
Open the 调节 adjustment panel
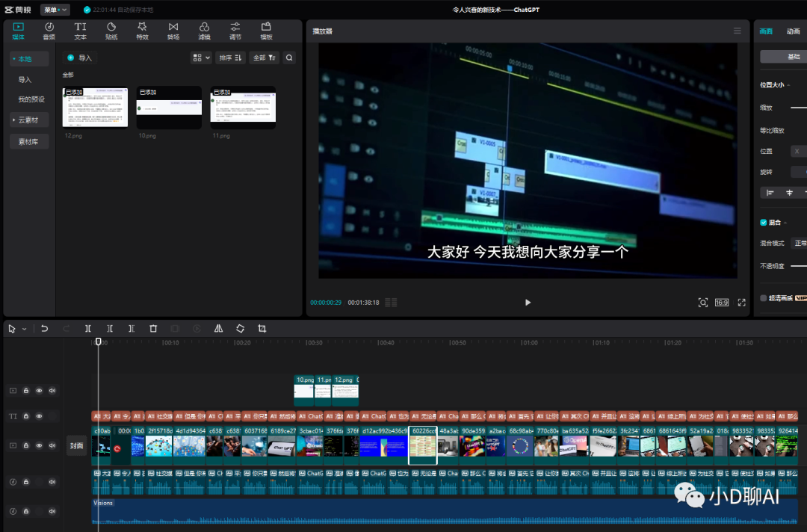(x=235, y=31)
